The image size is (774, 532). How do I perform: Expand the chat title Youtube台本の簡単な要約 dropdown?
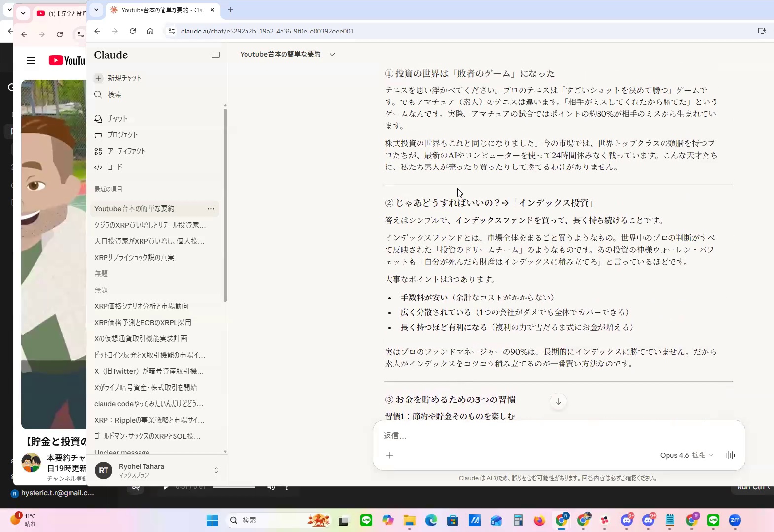click(x=332, y=54)
